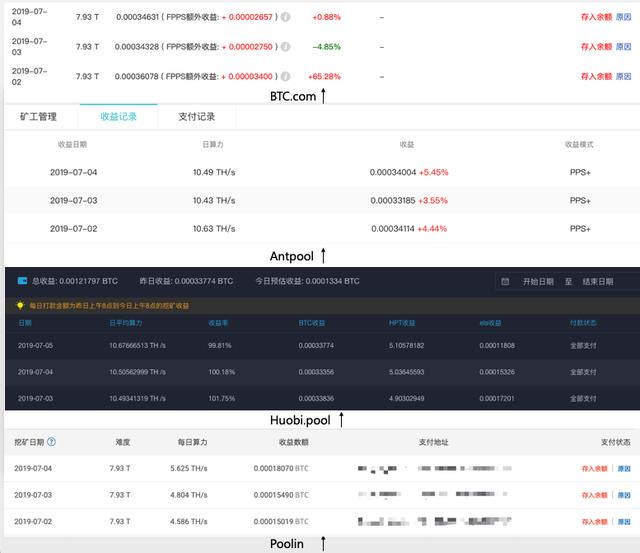The height and width of the screenshot is (553, 640).
Task: Click 存入余额 in the +65.28% row
Action: click(596, 76)
